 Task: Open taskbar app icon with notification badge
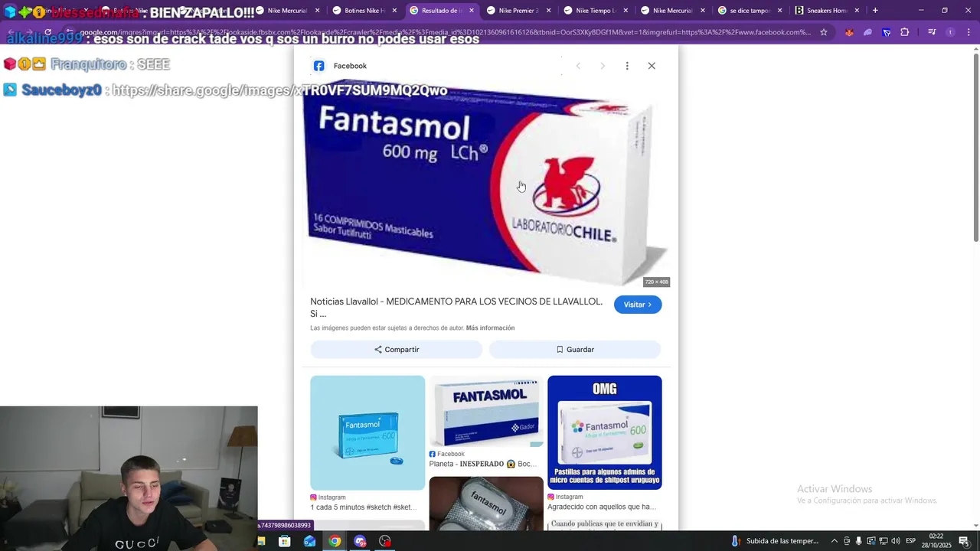point(360,541)
